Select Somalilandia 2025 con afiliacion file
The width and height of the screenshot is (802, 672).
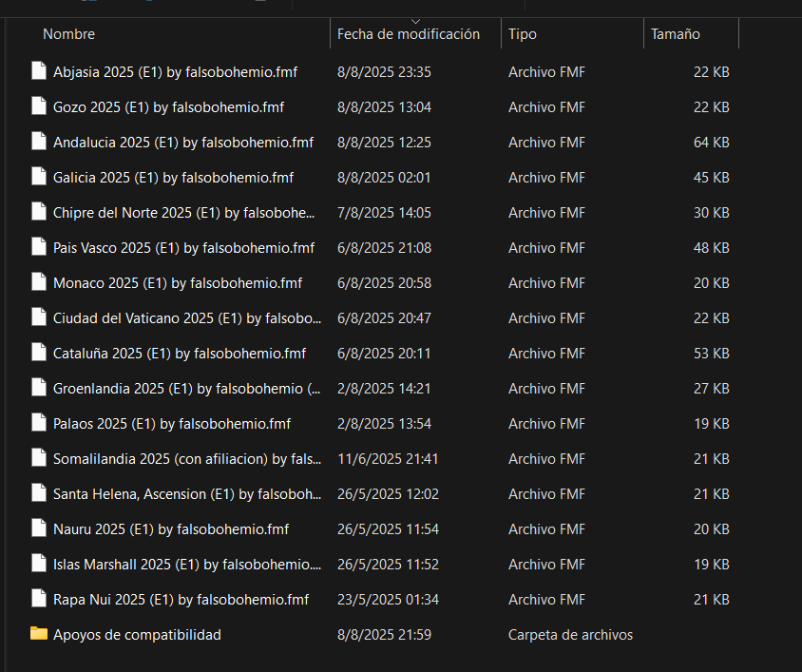pyautogui.click(x=187, y=458)
